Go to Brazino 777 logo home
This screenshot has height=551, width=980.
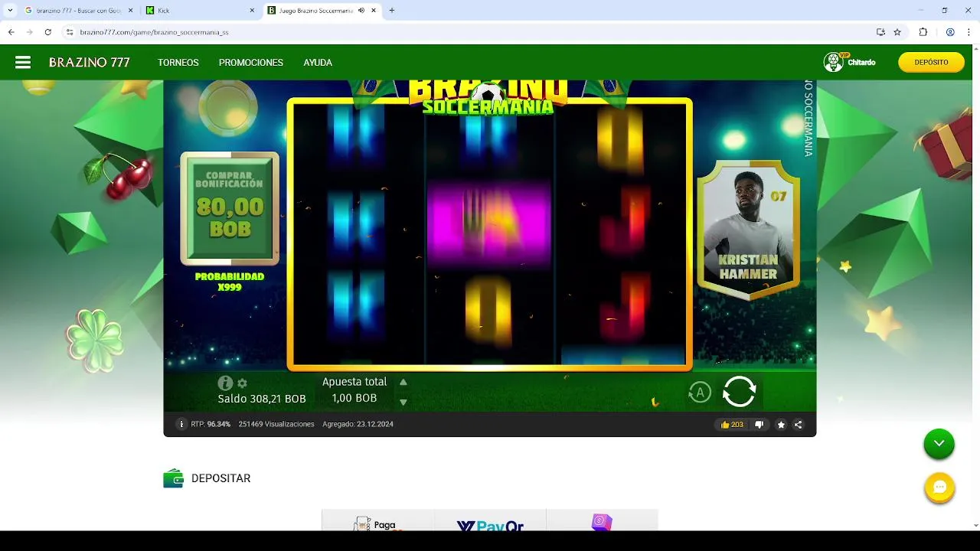coord(90,63)
